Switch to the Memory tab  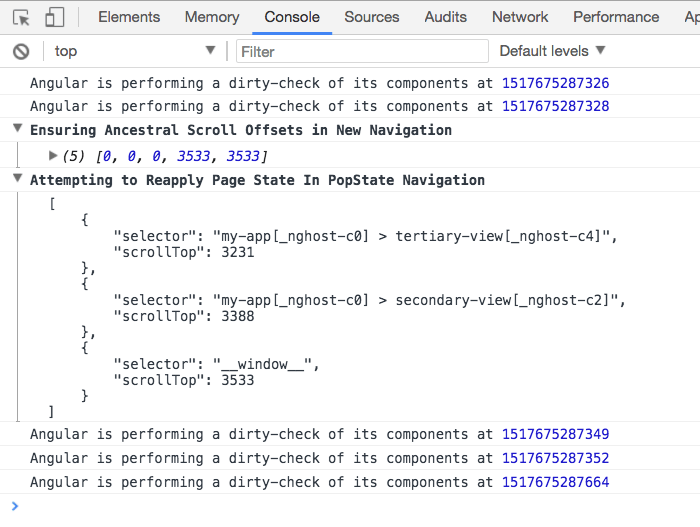click(x=212, y=17)
